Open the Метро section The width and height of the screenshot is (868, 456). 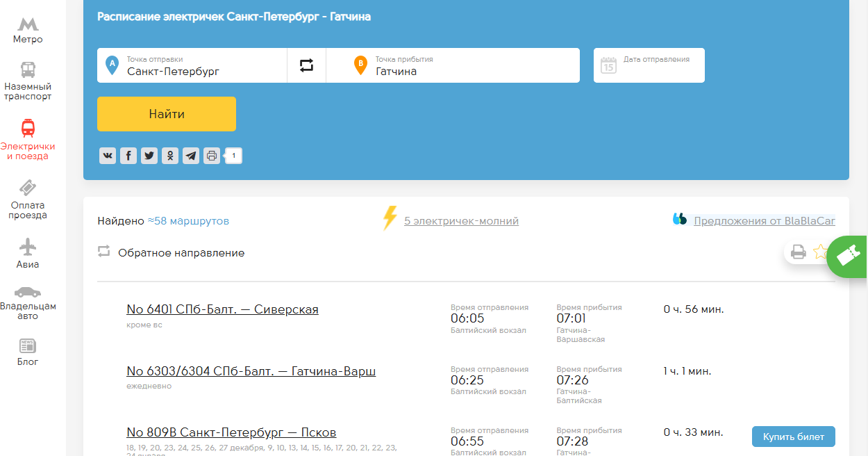28,31
